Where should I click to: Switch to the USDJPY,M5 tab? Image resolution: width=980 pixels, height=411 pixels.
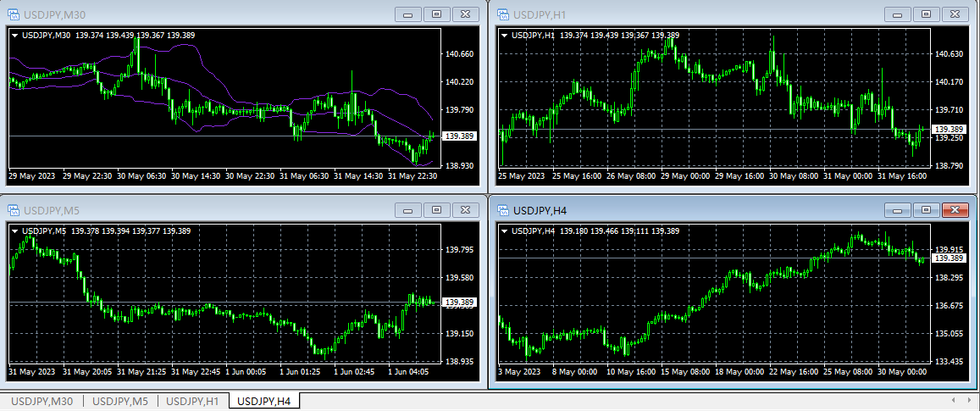point(120,401)
